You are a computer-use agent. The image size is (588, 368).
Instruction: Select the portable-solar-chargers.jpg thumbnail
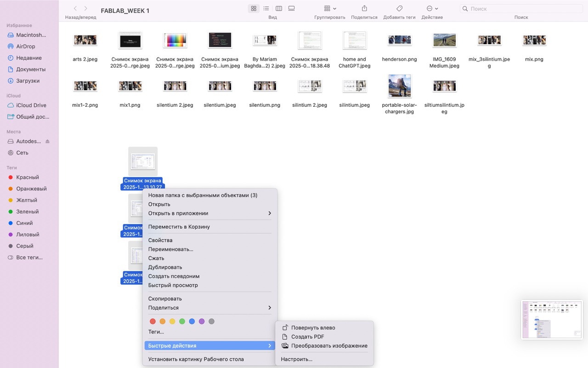[x=399, y=86]
